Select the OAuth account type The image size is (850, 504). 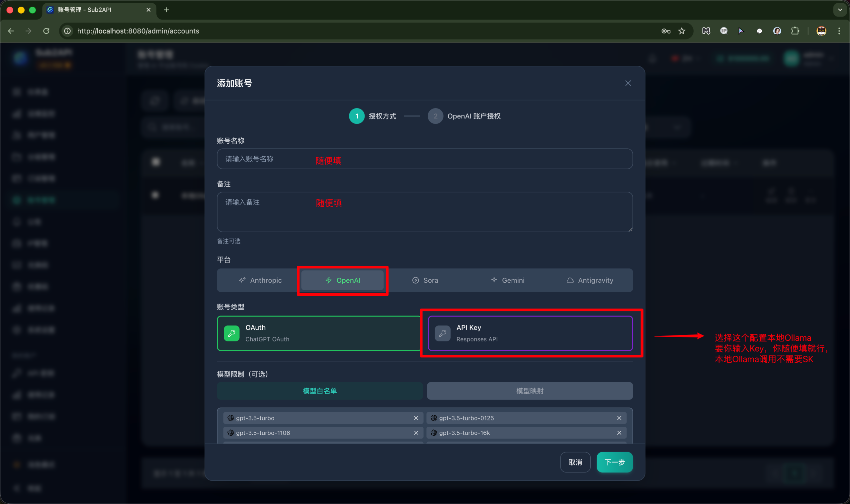click(318, 333)
